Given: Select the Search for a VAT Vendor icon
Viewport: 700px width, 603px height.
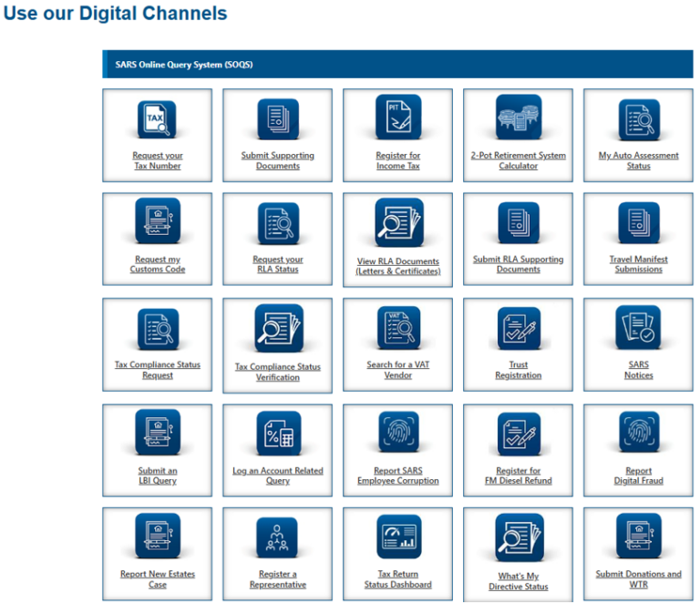Looking at the screenshot, I should [398, 328].
